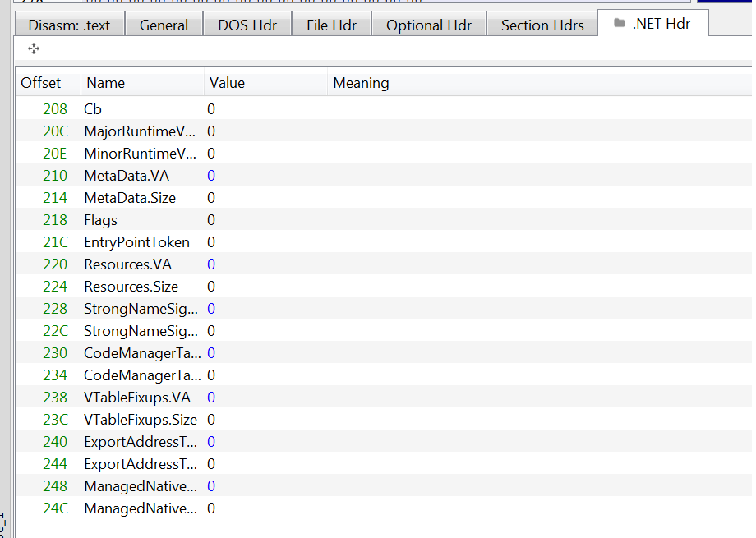
Task: Click the offset 20E
Action: [x=54, y=154]
